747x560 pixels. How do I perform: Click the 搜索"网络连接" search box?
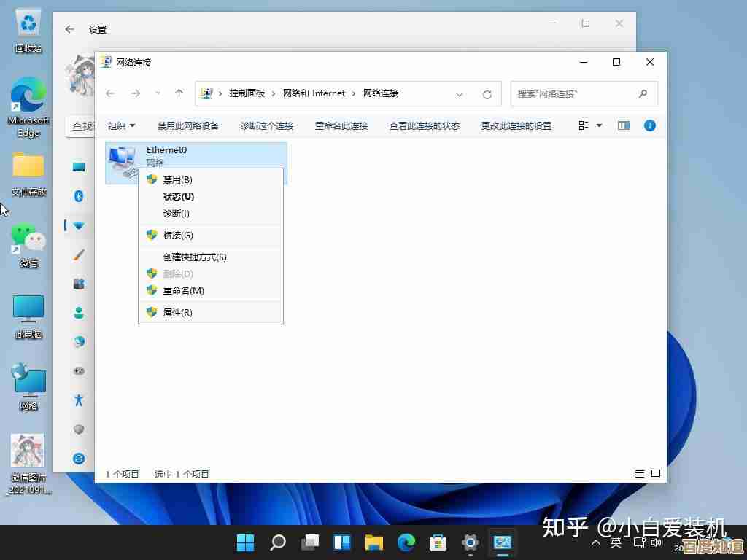click(x=575, y=94)
